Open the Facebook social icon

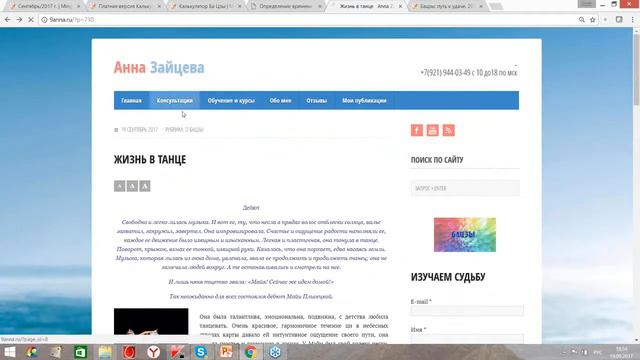[x=417, y=130]
